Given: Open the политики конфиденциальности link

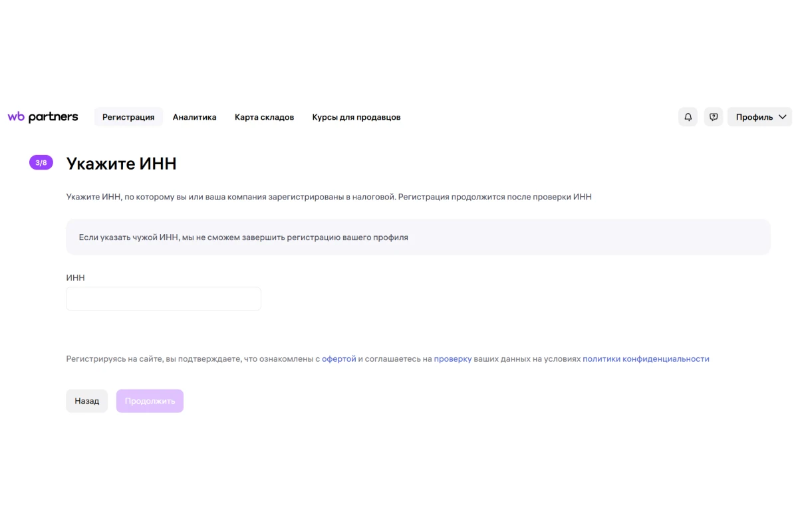Looking at the screenshot, I should 646,359.
